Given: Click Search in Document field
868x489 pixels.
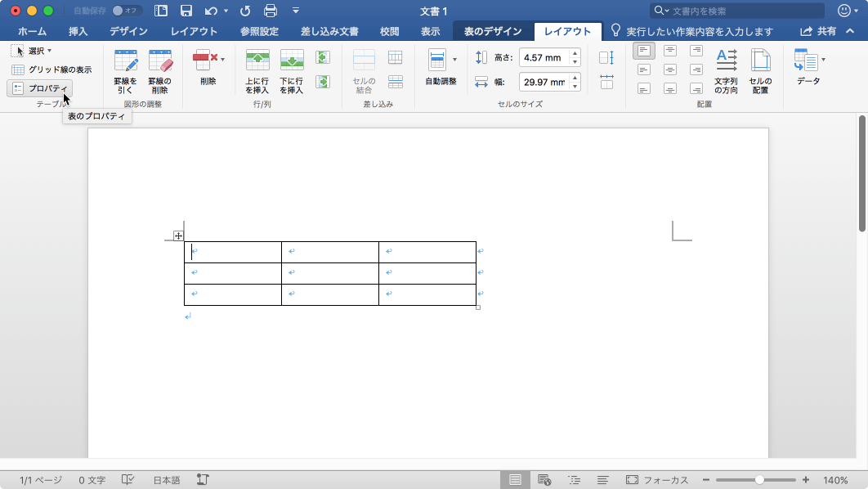Looking at the screenshot, I should coord(736,11).
